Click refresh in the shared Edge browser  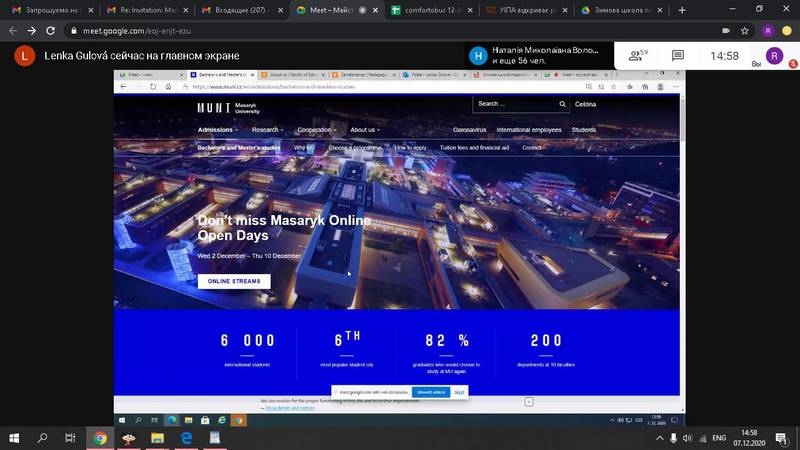tap(153, 87)
